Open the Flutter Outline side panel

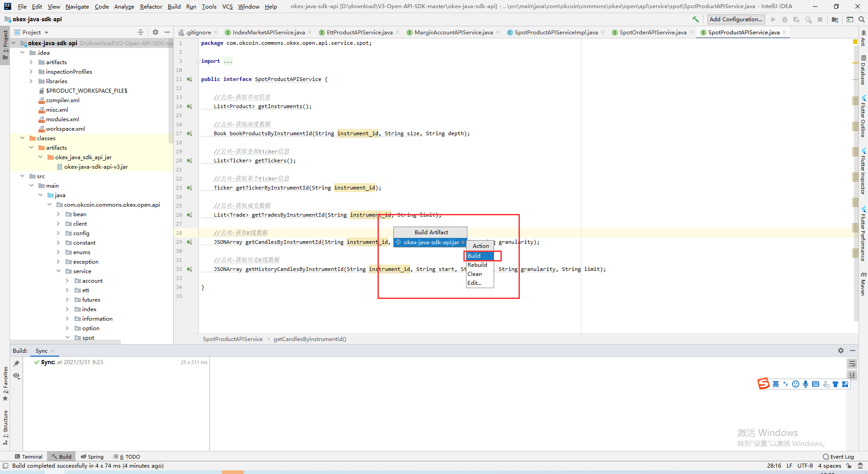pyautogui.click(x=863, y=116)
